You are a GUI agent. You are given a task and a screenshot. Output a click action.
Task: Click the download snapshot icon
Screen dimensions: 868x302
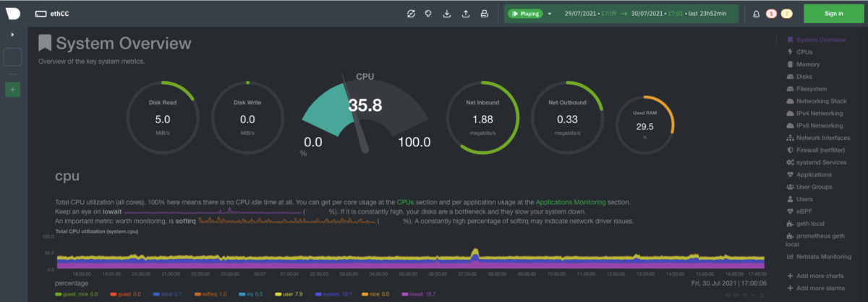(x=447, y=13)
